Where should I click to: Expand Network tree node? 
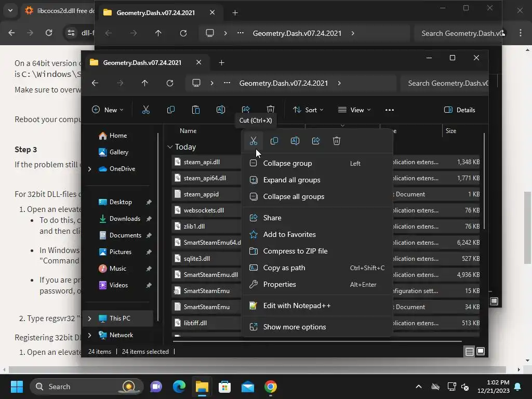click(x=89, y=335)
